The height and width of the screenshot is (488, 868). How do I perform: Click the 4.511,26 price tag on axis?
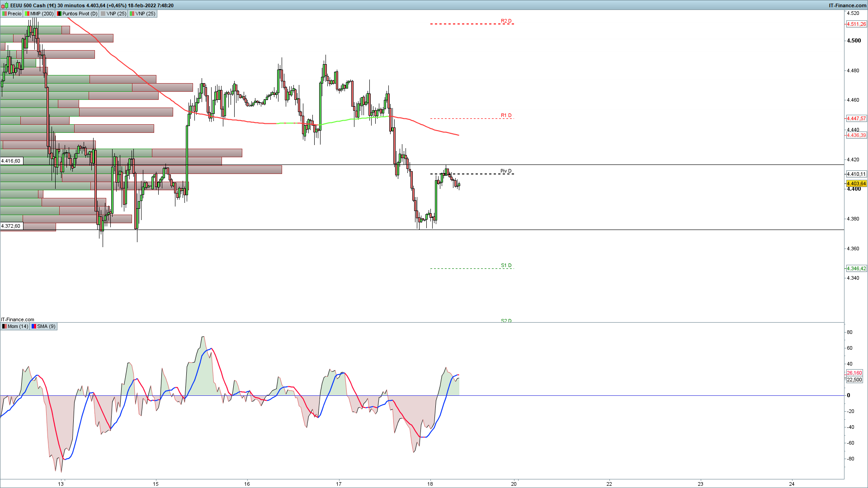[x=856, y=24]
